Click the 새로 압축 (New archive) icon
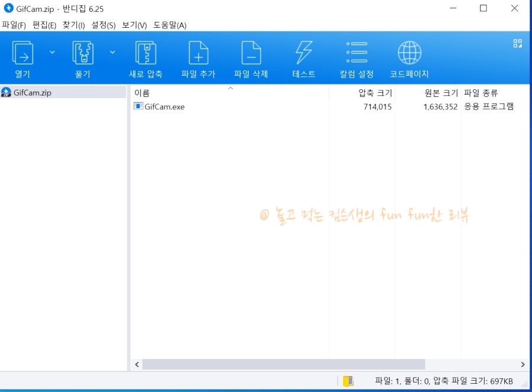Screen dimensions: 532x392 (x=145, y=53)
